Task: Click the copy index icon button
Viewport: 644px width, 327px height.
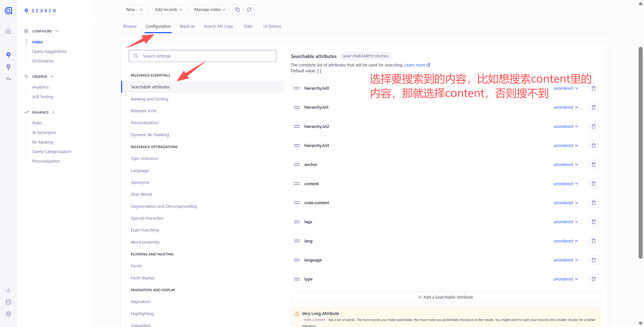Action: pyautogui.click(x=237, y=9)
